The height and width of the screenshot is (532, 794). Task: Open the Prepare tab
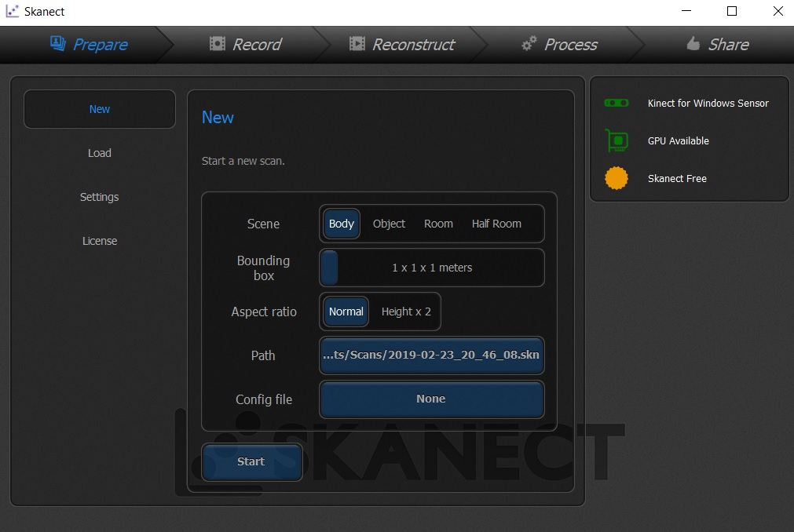[89, 45]
